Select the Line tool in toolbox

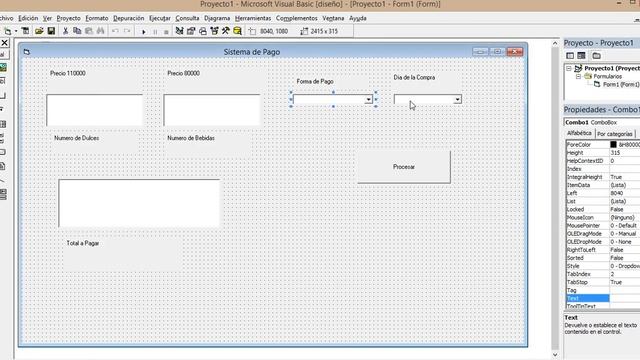3,180
